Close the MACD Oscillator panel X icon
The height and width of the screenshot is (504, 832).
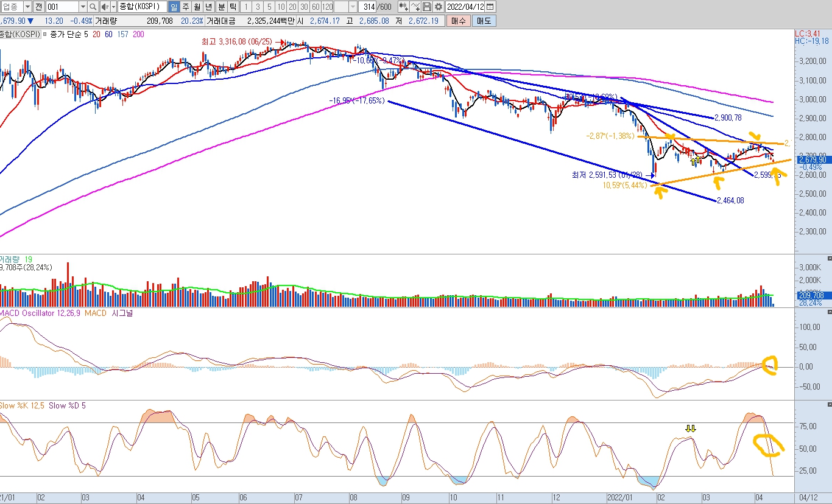point(829,312)
